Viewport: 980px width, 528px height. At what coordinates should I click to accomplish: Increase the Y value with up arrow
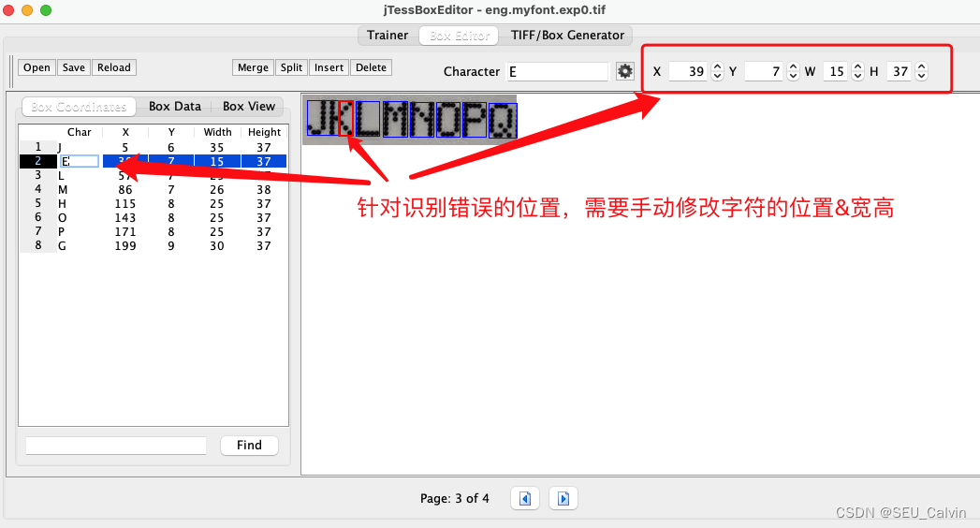point(793,66)
